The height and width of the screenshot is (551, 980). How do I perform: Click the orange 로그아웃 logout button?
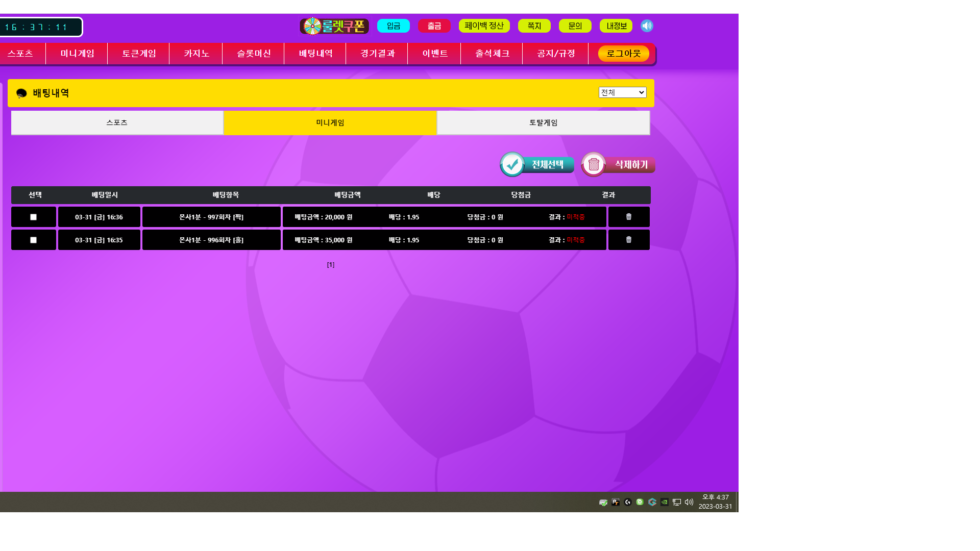coord(623,54)
